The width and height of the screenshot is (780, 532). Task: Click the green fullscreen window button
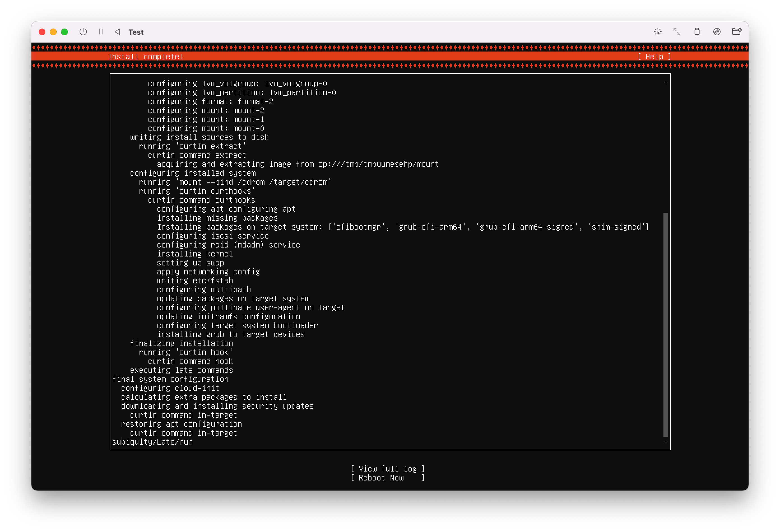pyautogui.click(x=64, y=32)
